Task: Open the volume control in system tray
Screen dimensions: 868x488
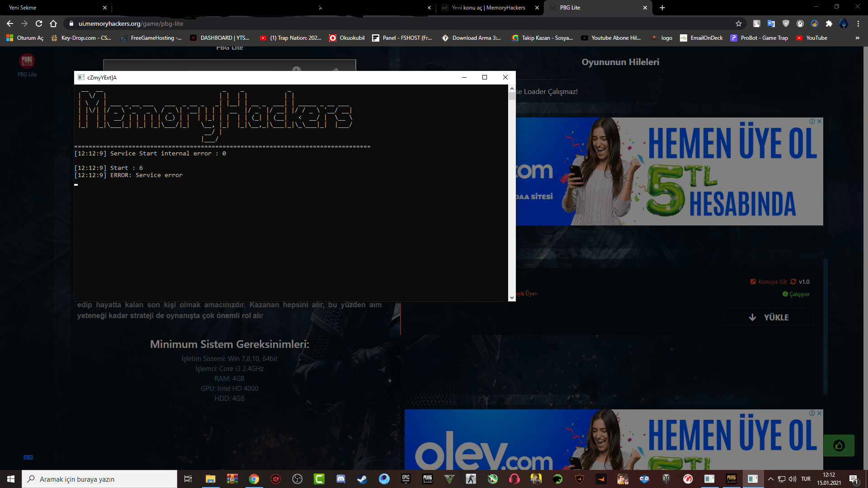Action: click(x=793, y=479)
